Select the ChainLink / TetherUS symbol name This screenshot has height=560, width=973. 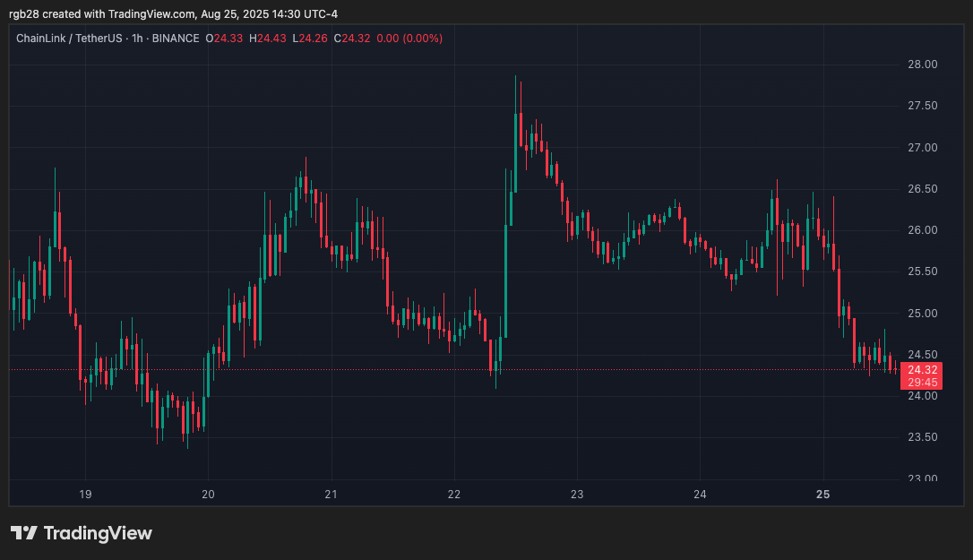tap(67, 39)
